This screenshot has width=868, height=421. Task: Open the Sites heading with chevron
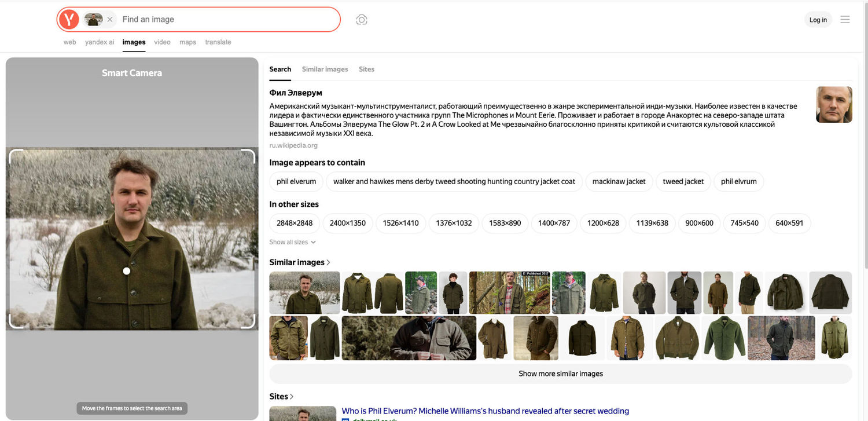tap(281, 397)
